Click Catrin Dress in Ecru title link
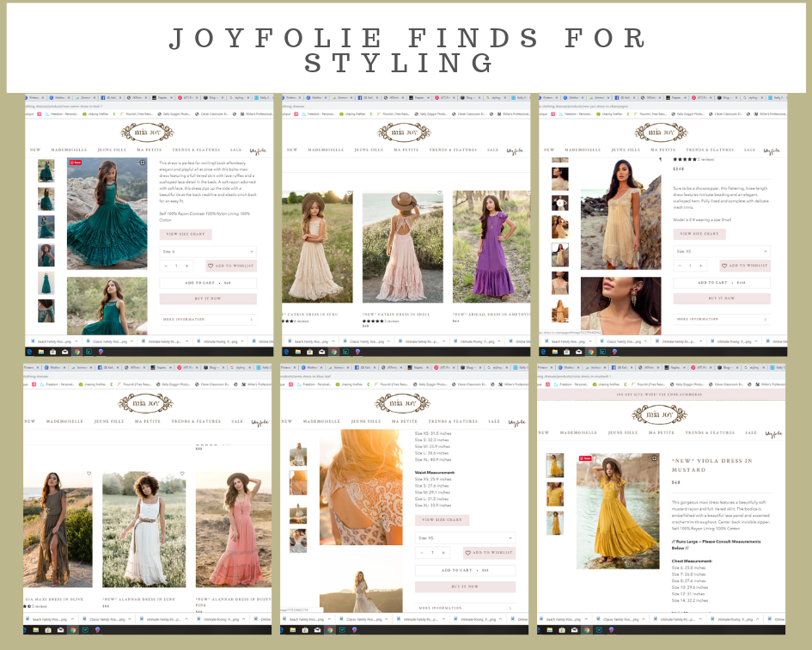 coord(311,315)
